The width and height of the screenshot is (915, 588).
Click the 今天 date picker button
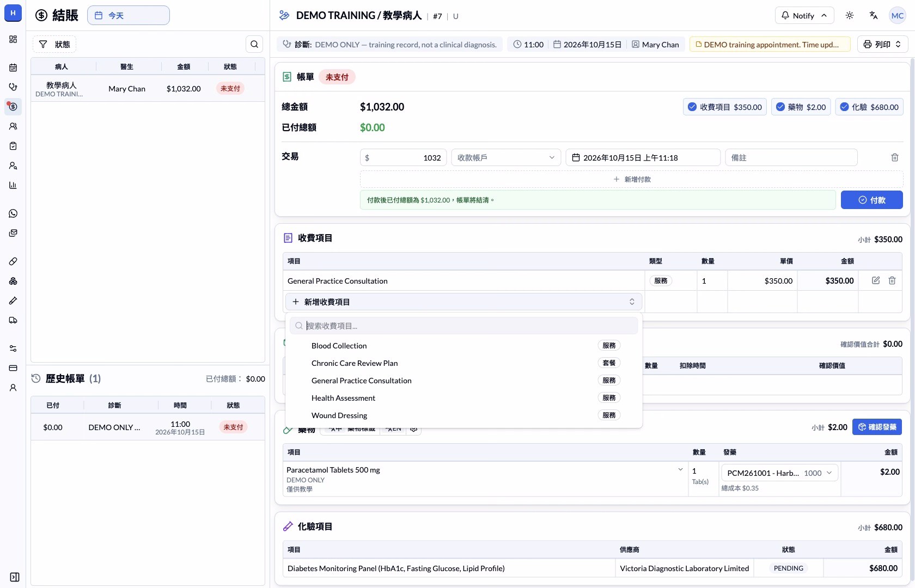click(x=129, y=15)
